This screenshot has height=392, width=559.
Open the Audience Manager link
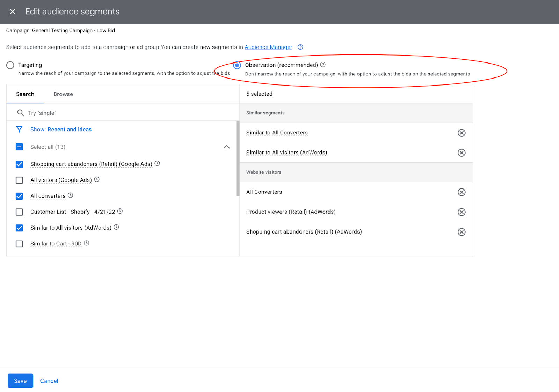pyautogui.click(x=268, y=47)
